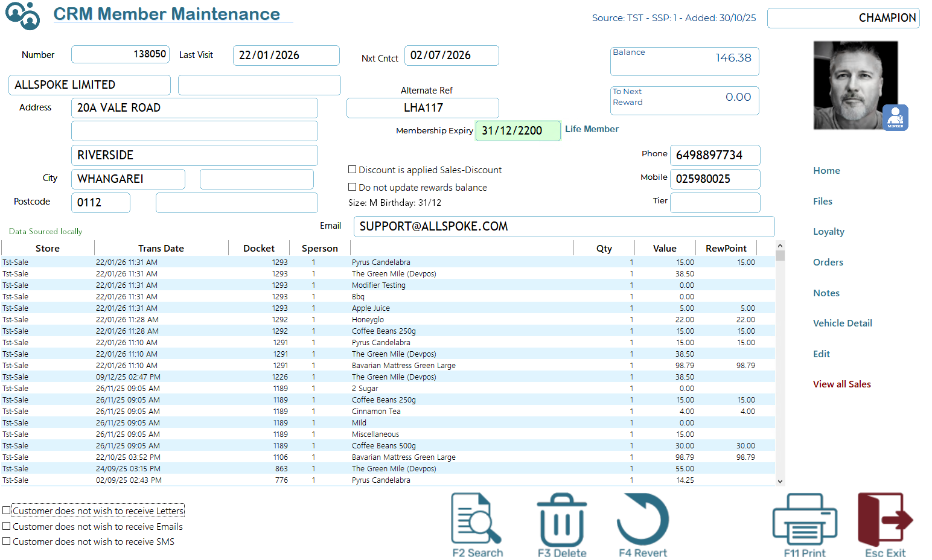The height and width of the screenshot is (560, 932).
Task: Click the View all Sales link
Action: (841, 384)
